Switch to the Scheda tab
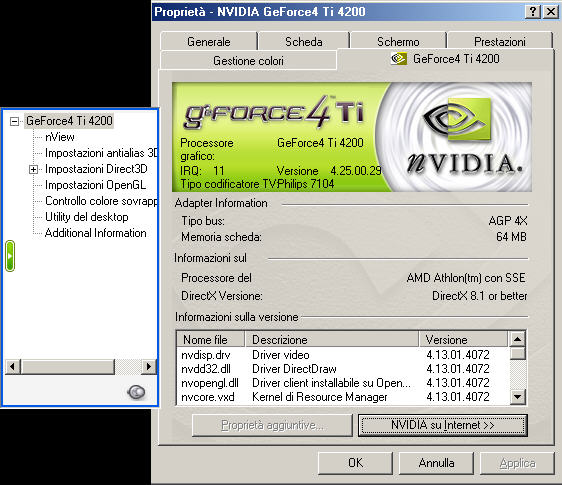Image resolution: width=562 pixels, height=485 pixels. 304,42
